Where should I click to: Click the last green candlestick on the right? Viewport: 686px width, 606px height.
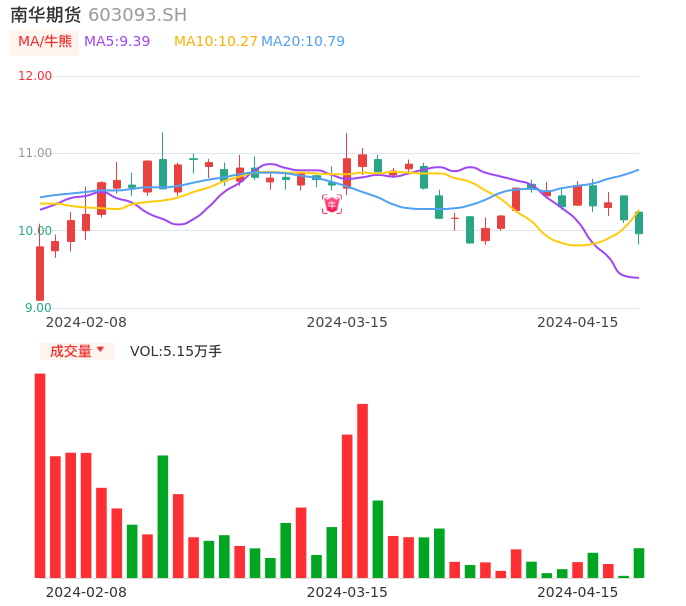click(639, 223)
